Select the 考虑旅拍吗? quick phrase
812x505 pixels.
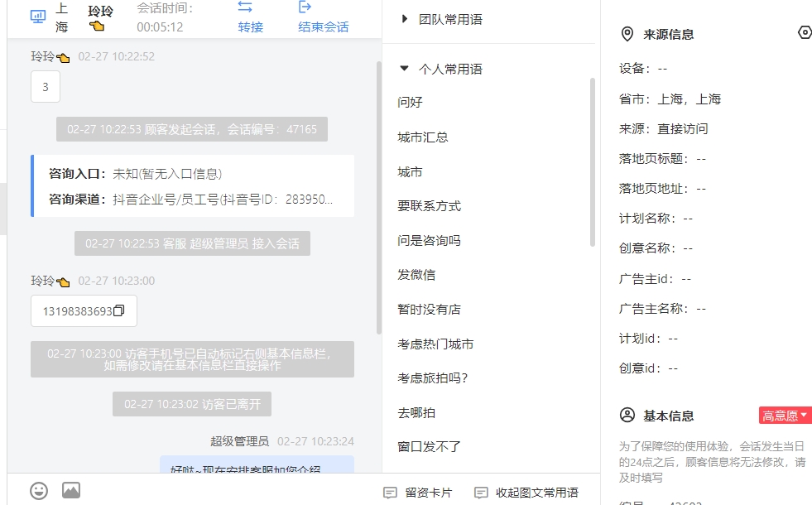[432, 378]
